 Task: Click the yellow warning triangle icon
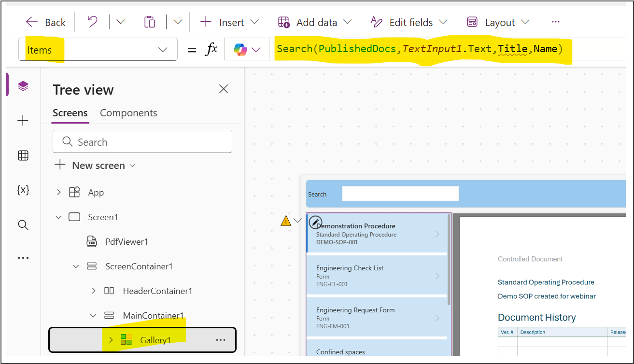tap(286, 221)
